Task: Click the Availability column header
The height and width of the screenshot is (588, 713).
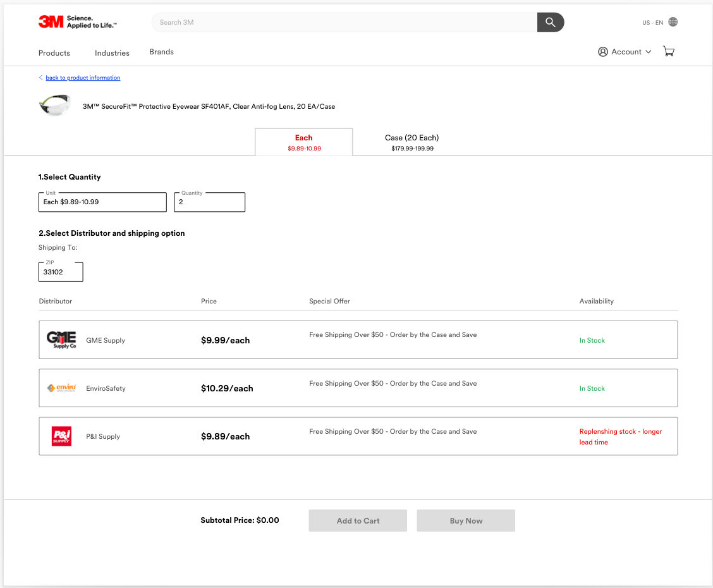Action: coord(596,301)
